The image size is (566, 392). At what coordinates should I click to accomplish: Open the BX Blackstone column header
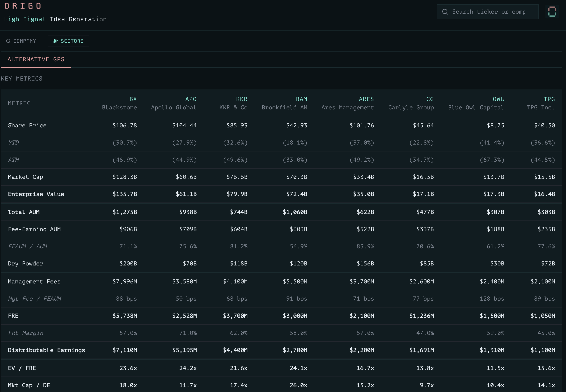tap(133, 99)
